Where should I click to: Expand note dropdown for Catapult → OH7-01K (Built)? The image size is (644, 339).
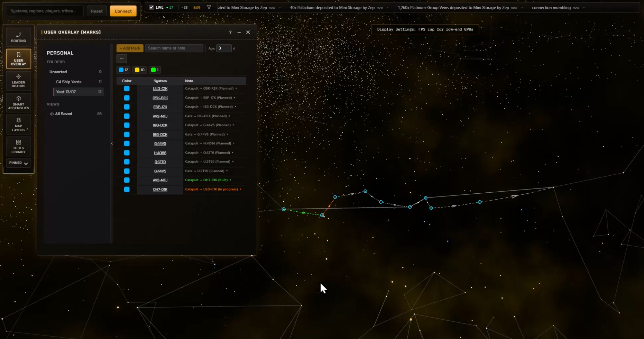click(x=230, y=180)
